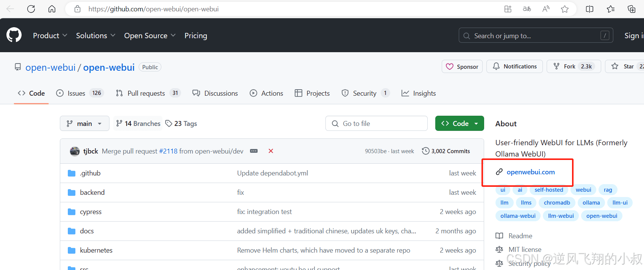Click the cypress folder icon
Viewport: 644px width, 270px height.
(x=72, y=212)
